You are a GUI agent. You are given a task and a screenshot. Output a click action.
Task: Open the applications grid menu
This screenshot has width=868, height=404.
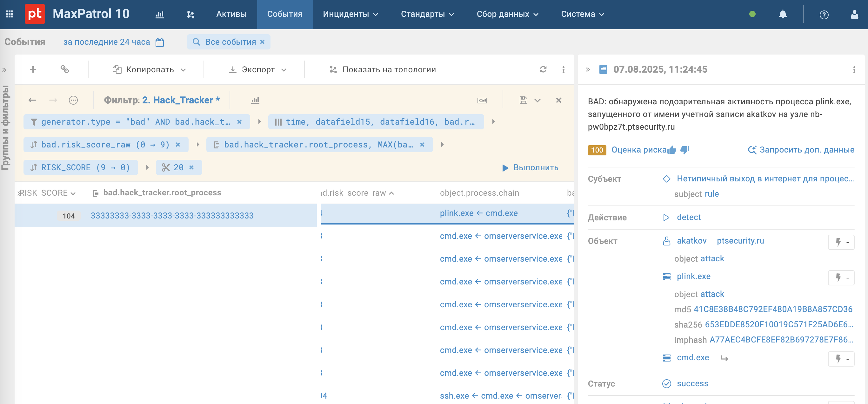coord(10,14)
